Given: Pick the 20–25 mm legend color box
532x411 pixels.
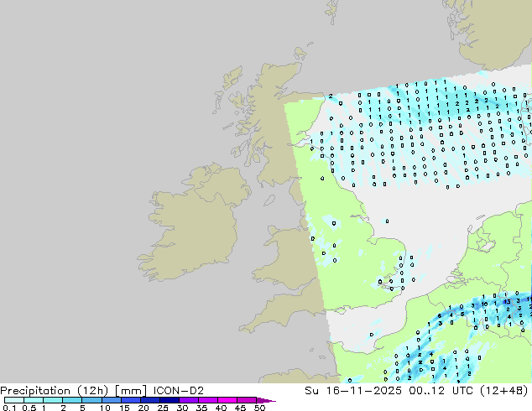Looking at the screenshot, I should 149,400.
